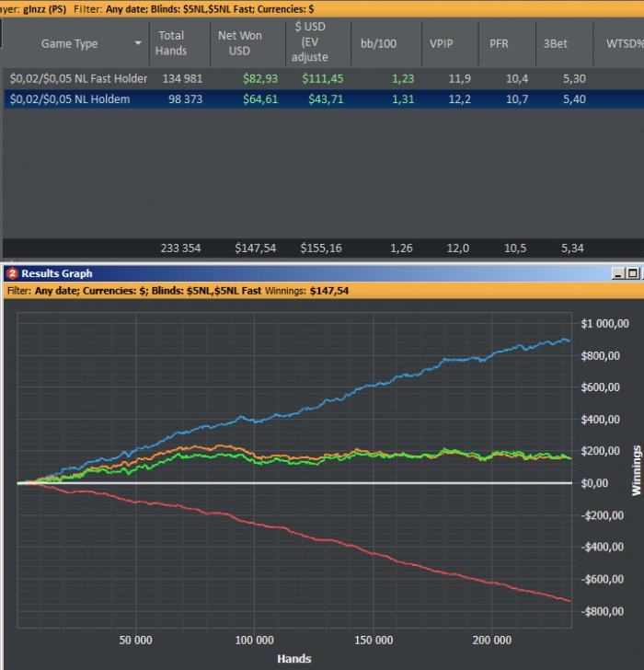This screenshot has height=670, width=644.
Task: Select the $0,02/$0,05 NL Fast Holdem row
Action: (324, 78)
